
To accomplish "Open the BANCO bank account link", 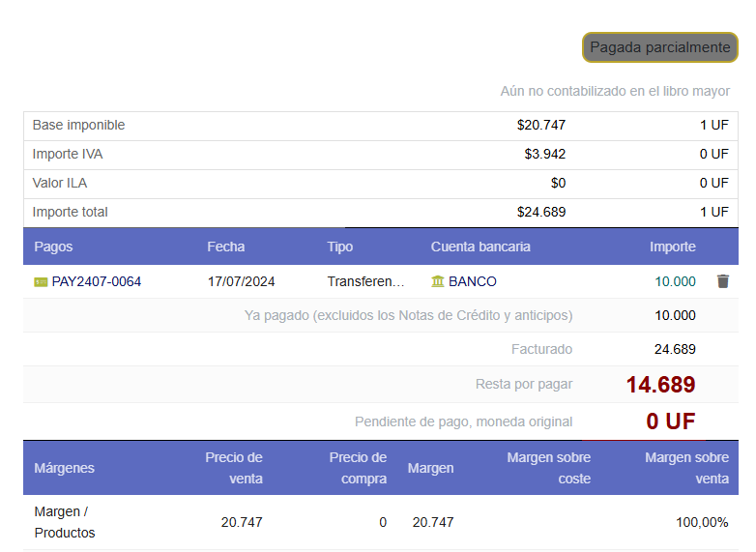I will (473, 281).
